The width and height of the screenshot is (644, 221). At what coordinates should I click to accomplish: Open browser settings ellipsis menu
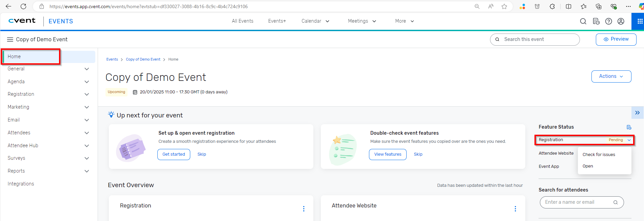coord(628,6)
